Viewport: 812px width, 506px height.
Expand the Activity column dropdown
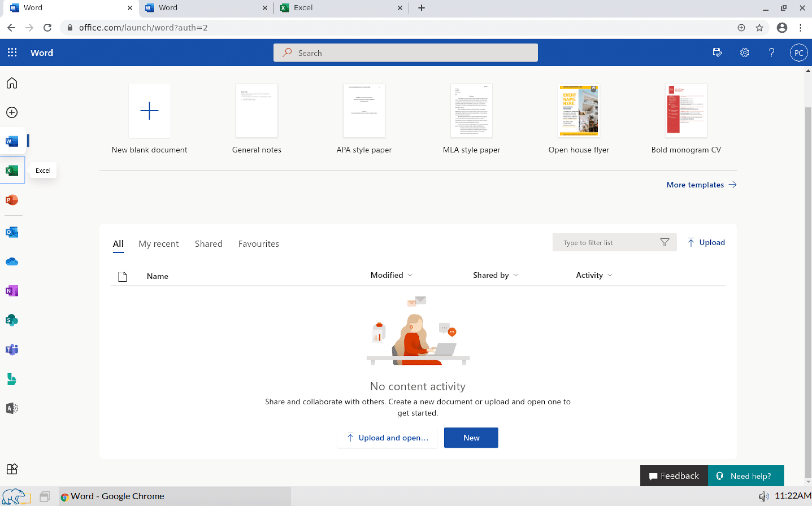pyautogui.click(x=610, y=275)
